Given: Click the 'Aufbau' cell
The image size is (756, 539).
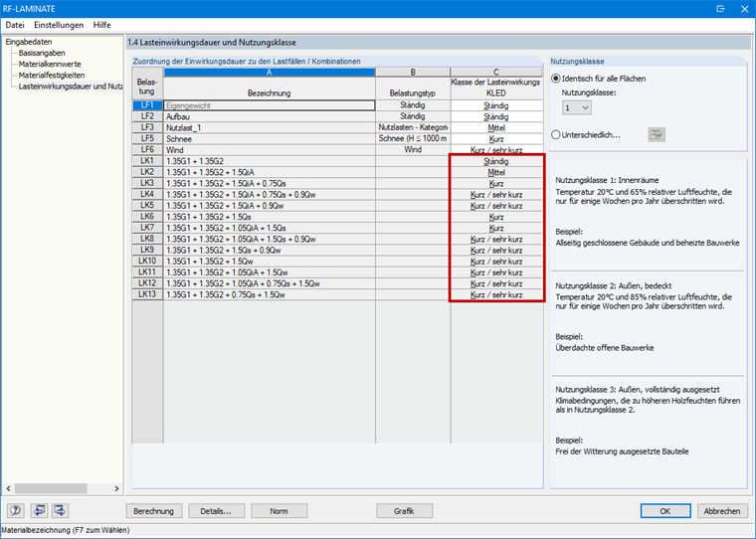Looking at the screenshot, I should click(269, 116).
